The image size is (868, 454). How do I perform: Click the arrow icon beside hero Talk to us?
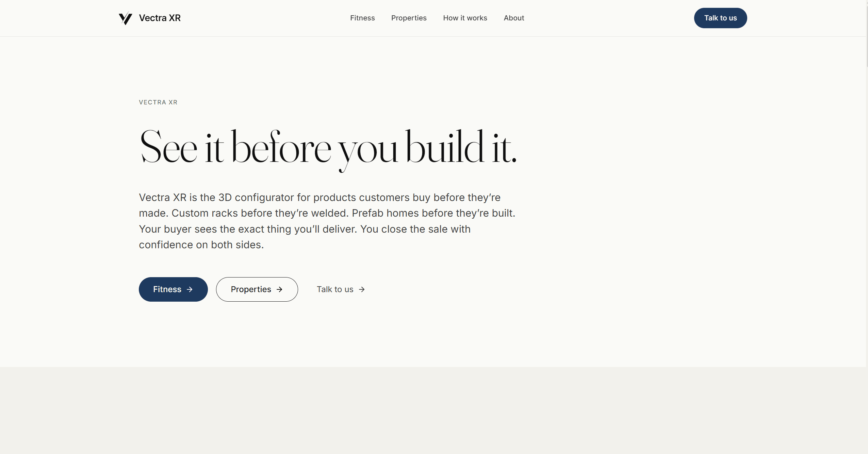[362, 289]
